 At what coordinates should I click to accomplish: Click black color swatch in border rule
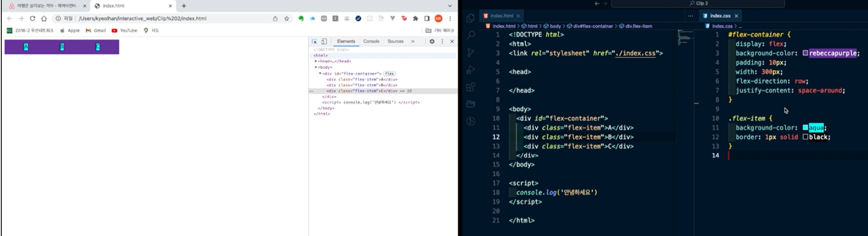[805, 137]
